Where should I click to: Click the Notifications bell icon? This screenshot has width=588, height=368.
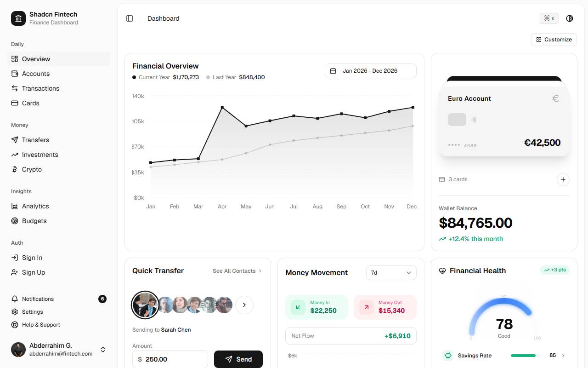point(15,299)
